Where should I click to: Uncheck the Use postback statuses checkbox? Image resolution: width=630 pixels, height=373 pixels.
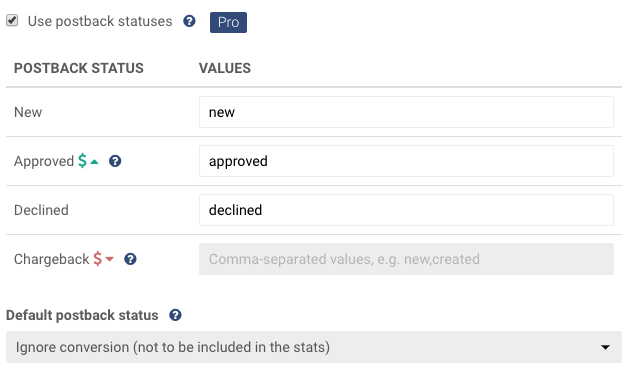tap(12, 20)
